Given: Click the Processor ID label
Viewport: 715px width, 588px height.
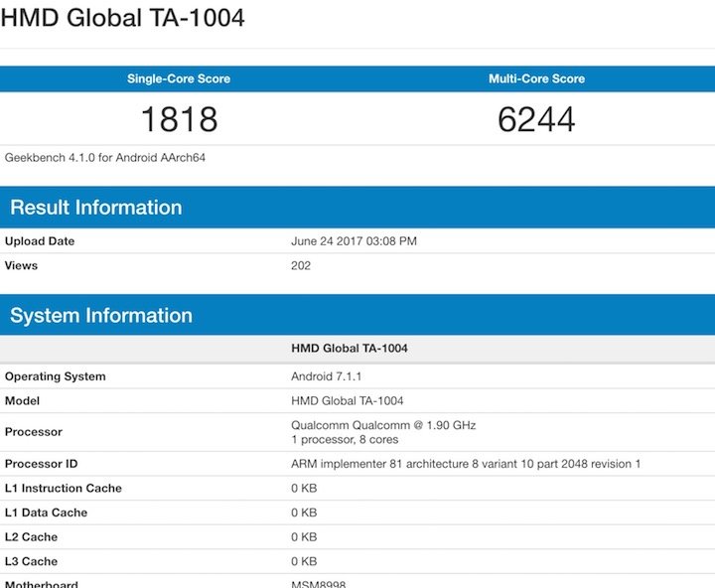Looking at the screenshot, I should [x=41, y=464].
